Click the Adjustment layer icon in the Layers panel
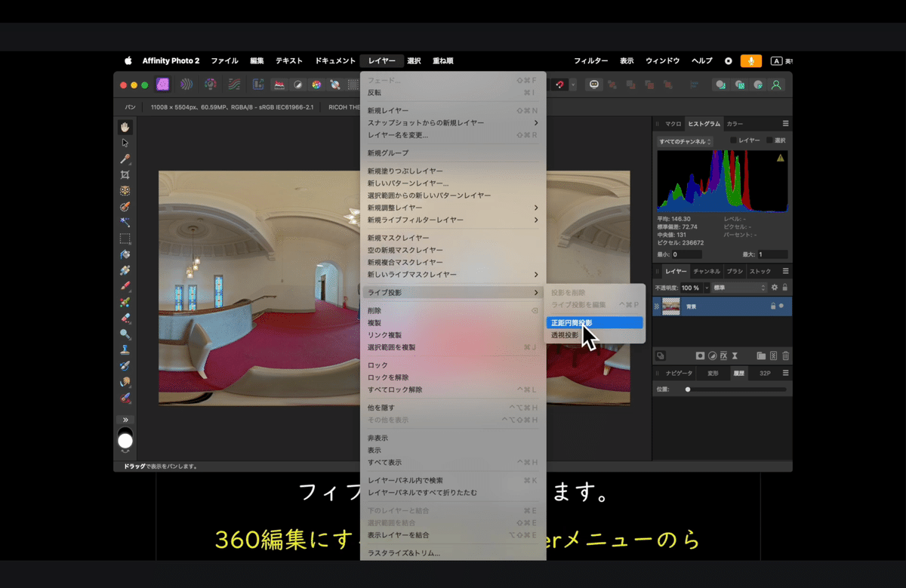 coord(712,356)
